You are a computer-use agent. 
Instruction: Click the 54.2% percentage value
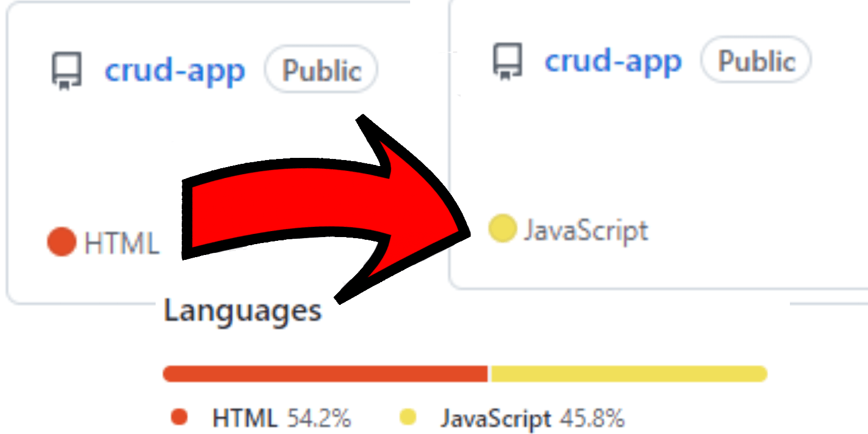[x=319, y=418]
